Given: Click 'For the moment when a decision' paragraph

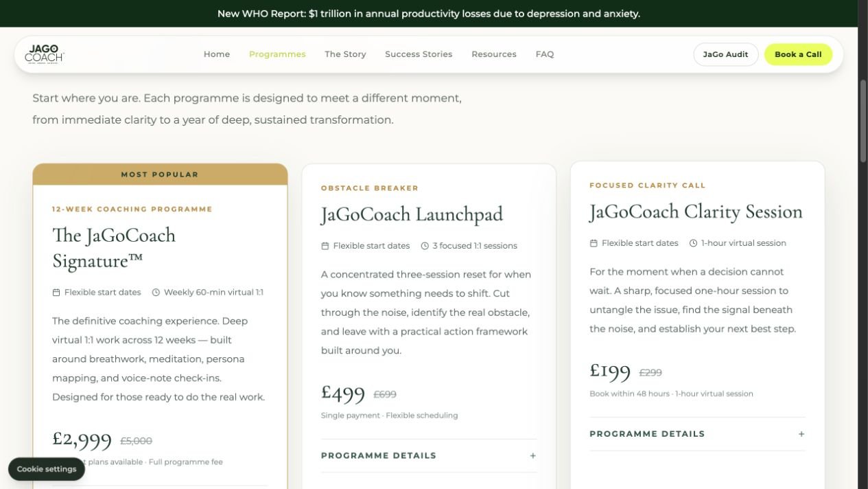Looking at the screenshot, I should click(x=693, y=300).
